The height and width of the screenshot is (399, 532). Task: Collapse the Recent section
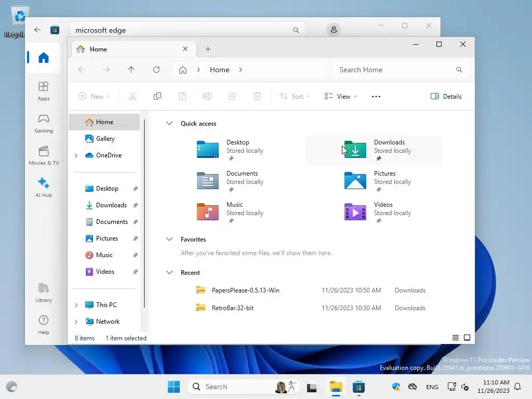point(169,272)
